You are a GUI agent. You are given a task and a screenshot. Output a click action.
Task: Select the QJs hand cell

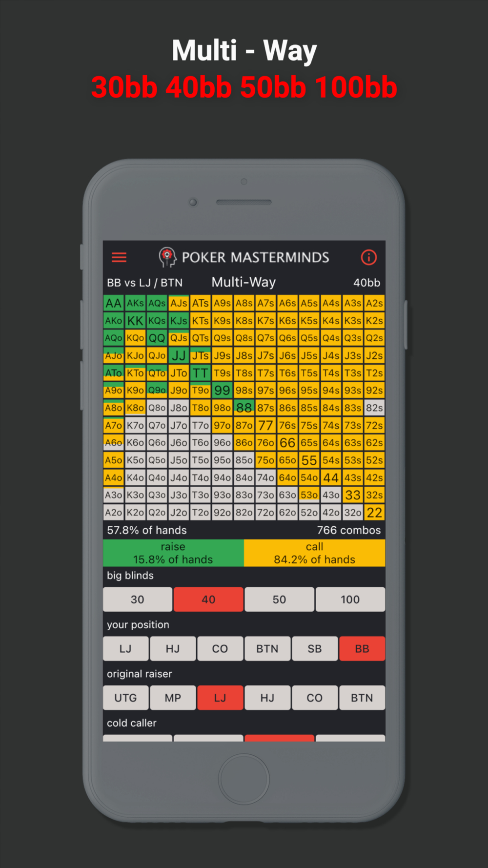coord(179,338)
